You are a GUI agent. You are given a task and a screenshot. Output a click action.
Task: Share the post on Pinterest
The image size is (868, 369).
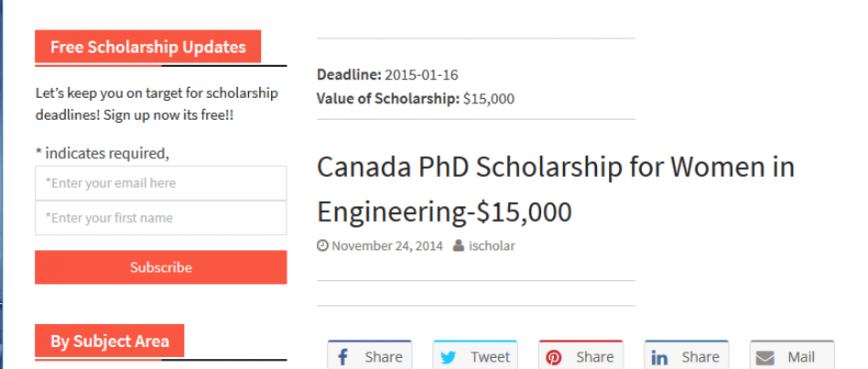pos(580,355)
